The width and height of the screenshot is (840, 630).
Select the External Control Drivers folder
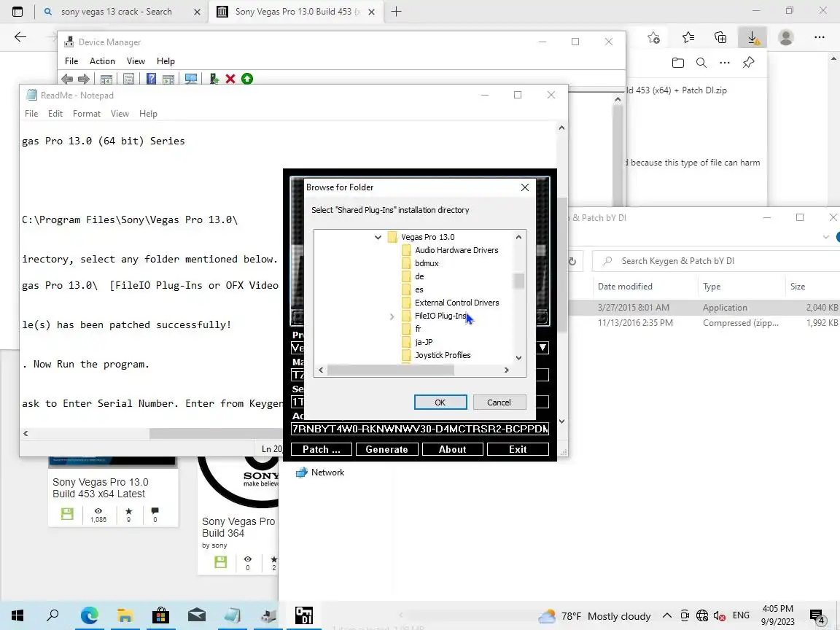(456, 303)
